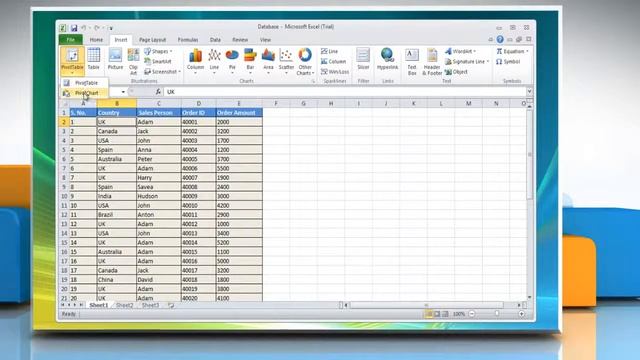This screenshot has width=640, height=360.
Task: Open the Shapes dropdown
Action: coord(158,51)
